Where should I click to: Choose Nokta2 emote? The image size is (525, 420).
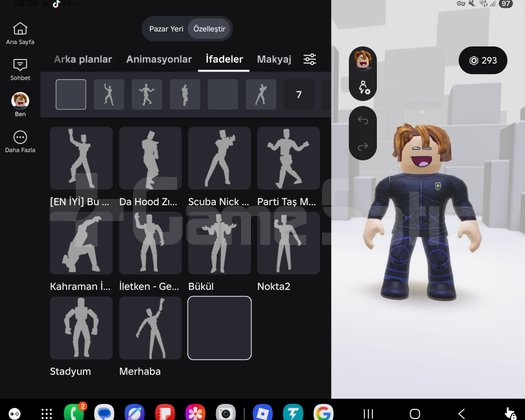point(288,243)
